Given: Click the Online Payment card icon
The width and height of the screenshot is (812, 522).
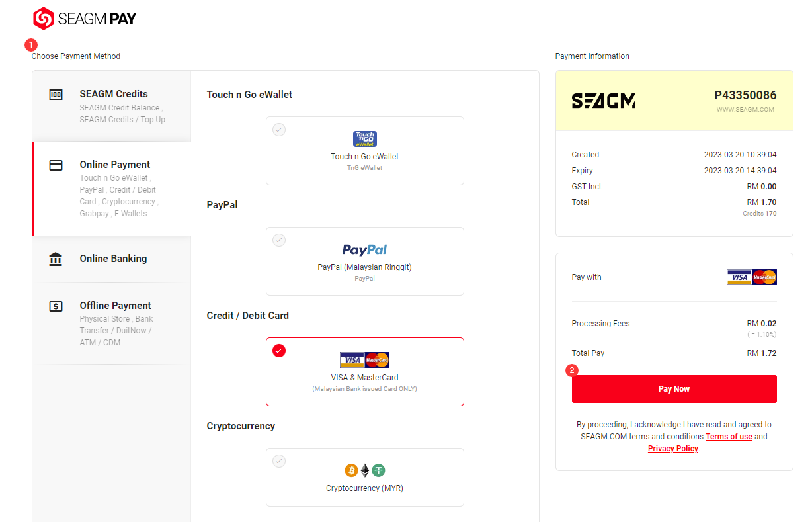Looking at the screenshot, I should pos(56,165).
